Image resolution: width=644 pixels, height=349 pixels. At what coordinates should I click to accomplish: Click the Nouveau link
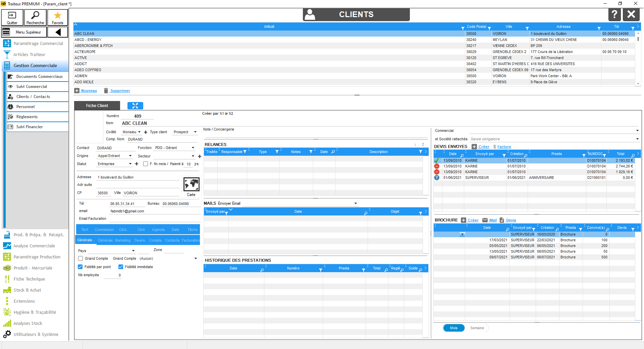coord(89,91)
